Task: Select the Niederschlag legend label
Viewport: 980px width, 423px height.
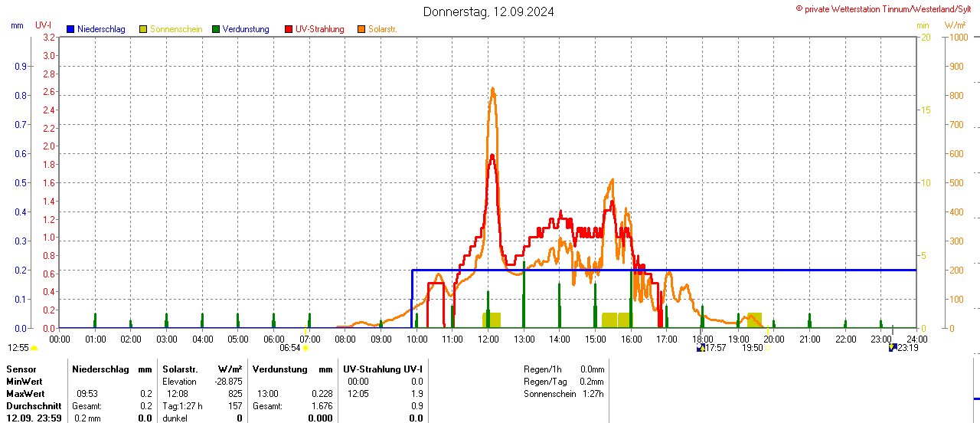Action: coord(101,29)
